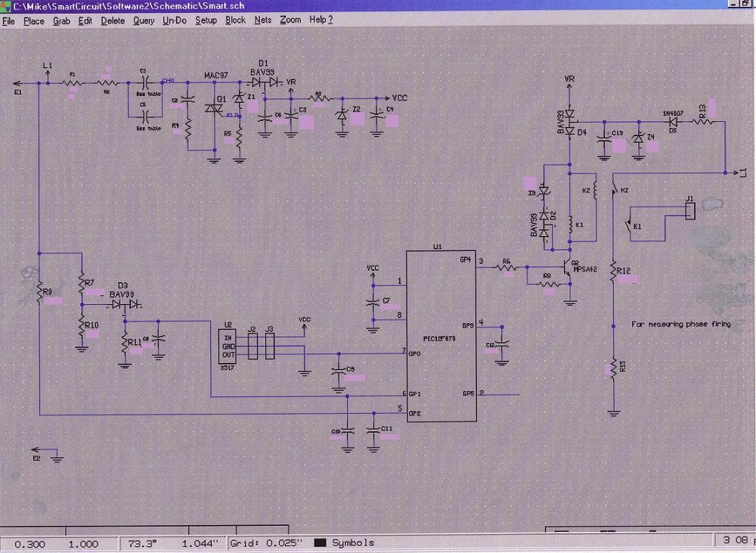This screenshot has width=756, height=553.
Task: Click the R15 resistor symbol
Action: tap(614, 368)
